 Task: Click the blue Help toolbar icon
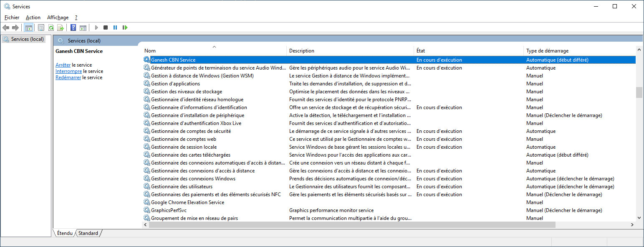coord(73,27)
